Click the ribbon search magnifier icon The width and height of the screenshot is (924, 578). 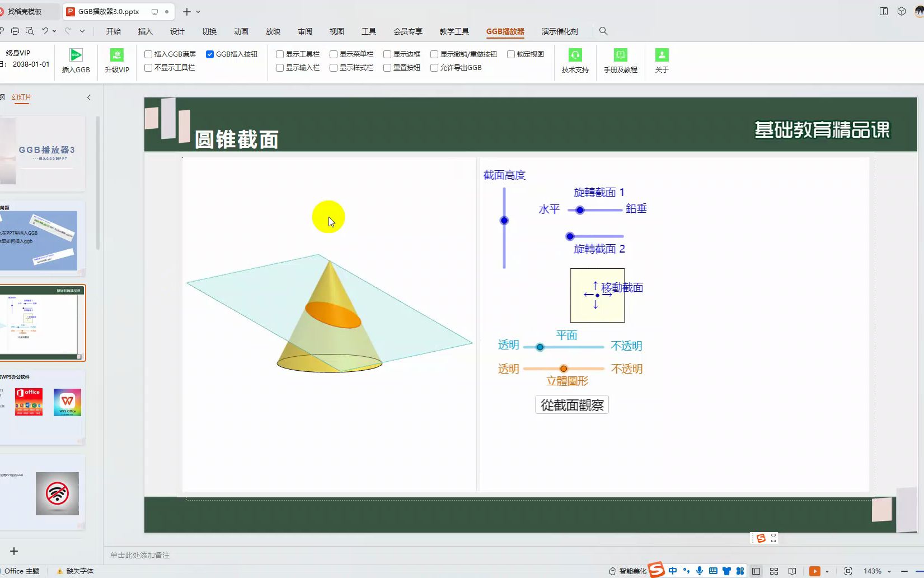(603, 31)
